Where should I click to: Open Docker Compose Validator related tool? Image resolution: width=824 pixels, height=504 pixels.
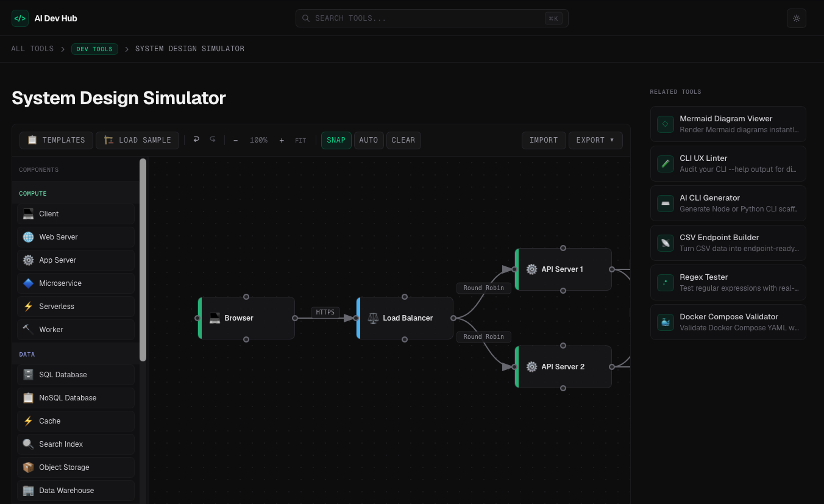coord(728,322)
